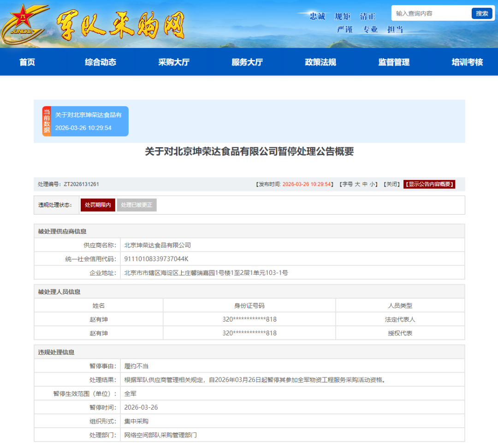Open the 监督管理 section

[x=393, y=62]
